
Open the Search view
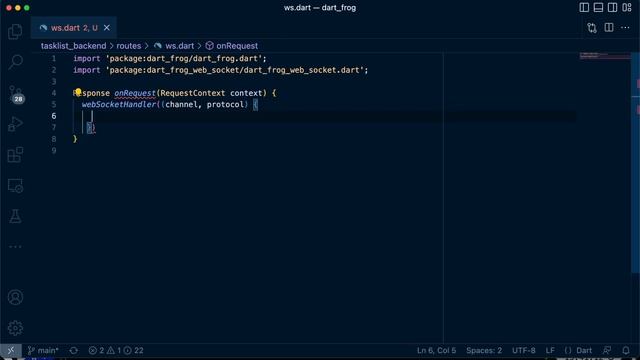tap(15, 62)
